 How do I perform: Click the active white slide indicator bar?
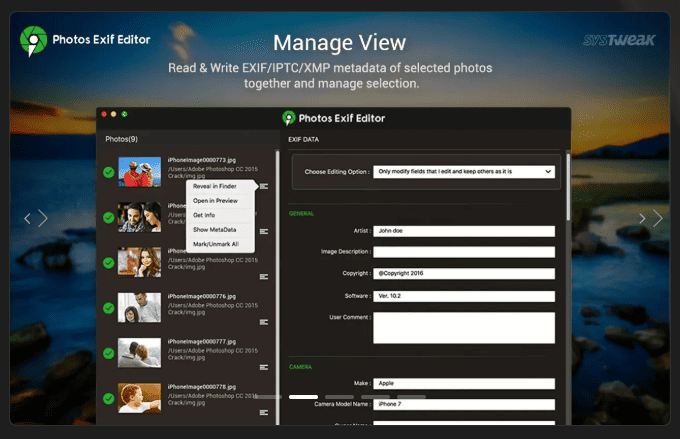(303, 397)
